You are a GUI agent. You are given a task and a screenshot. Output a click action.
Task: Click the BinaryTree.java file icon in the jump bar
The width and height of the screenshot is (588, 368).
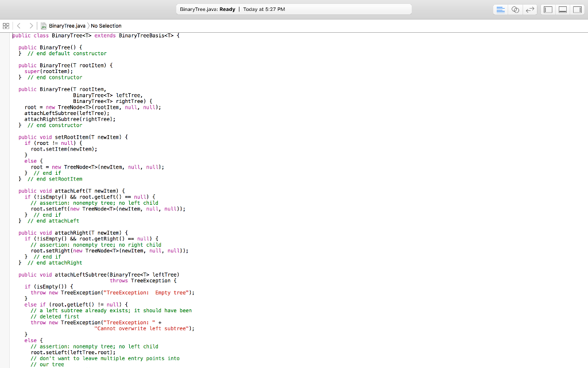point(43,25)
